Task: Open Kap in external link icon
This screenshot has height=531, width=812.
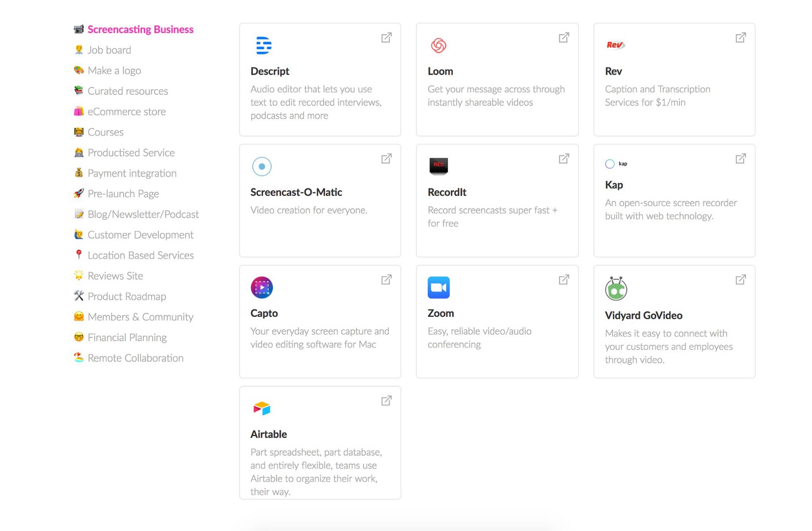Action: coord(740,159)
